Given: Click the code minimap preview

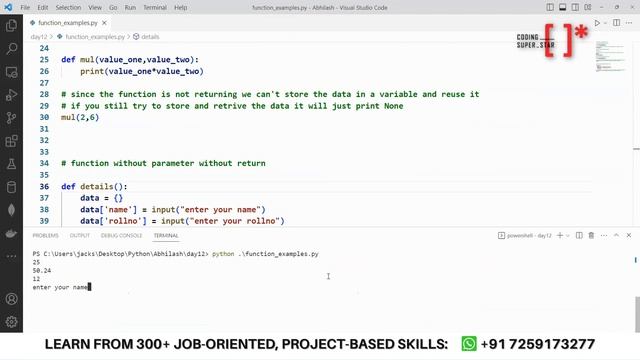Looking at the screenshot, I should point(610,56).
